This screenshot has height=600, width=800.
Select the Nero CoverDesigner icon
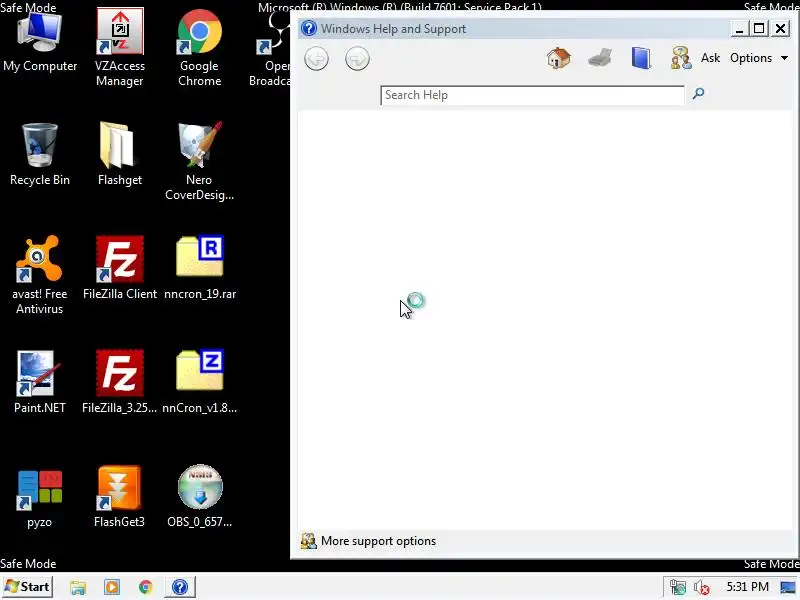pyautogui.click(x=199, y=161)
